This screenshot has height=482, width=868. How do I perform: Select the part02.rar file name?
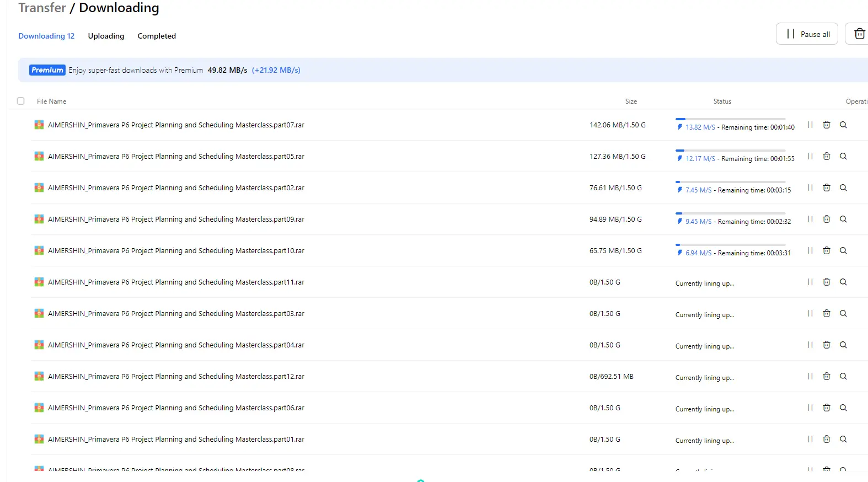[176, 188]
